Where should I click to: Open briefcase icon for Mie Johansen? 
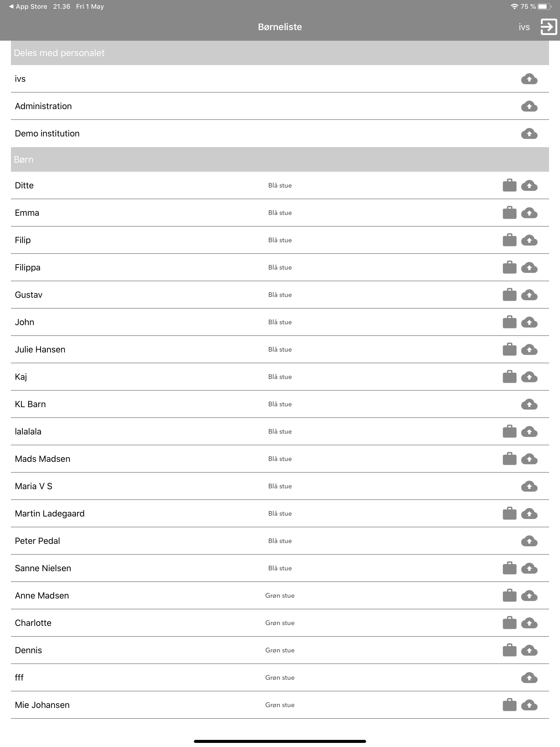click(510, 705)
